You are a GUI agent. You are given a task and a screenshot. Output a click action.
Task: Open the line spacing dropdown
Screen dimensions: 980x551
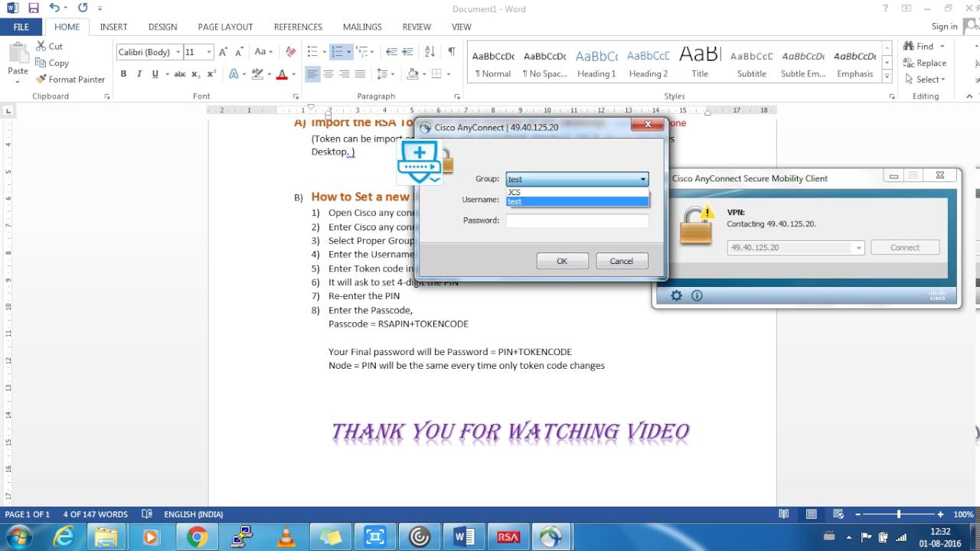click(x=386, y=74)
